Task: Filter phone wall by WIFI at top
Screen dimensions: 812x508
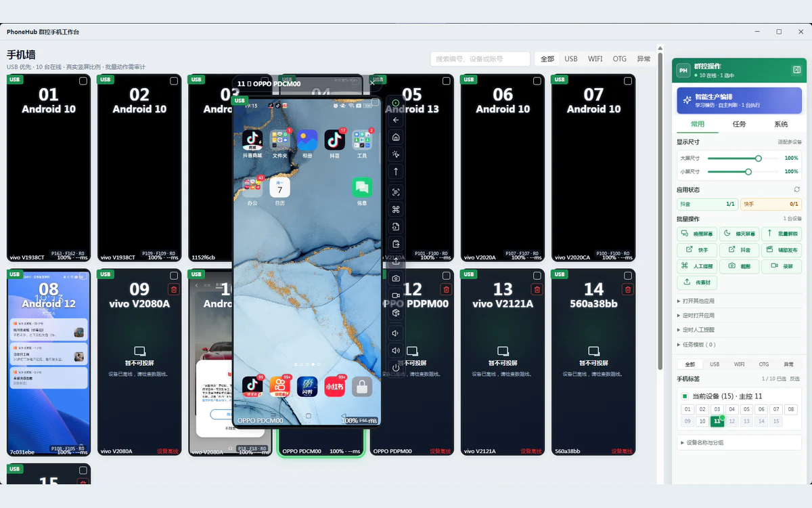Action: (x=595, y=59)
